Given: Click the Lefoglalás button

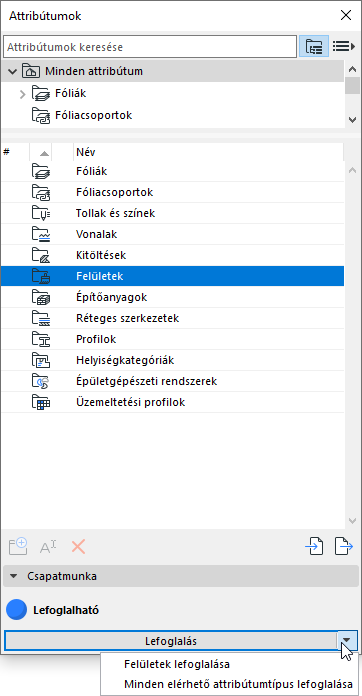Looking at the screenshot, I should point(171,641).
